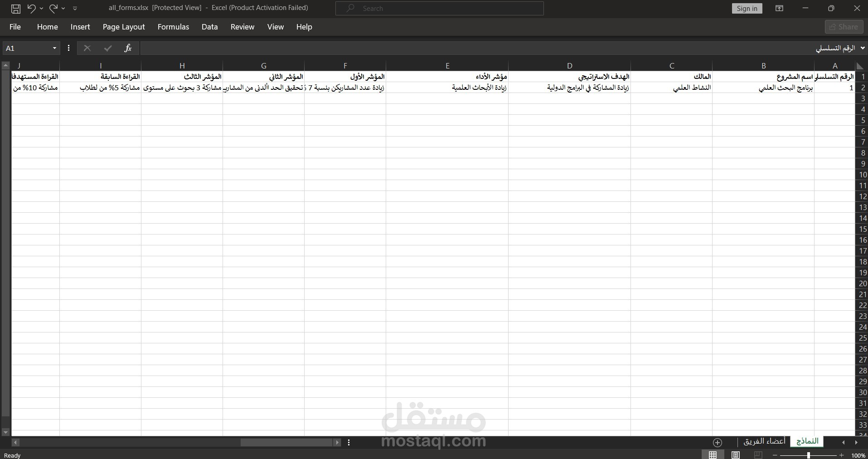Click the zoom slider handle
This screenshot has width=868, height=459.
click(808, 455)
